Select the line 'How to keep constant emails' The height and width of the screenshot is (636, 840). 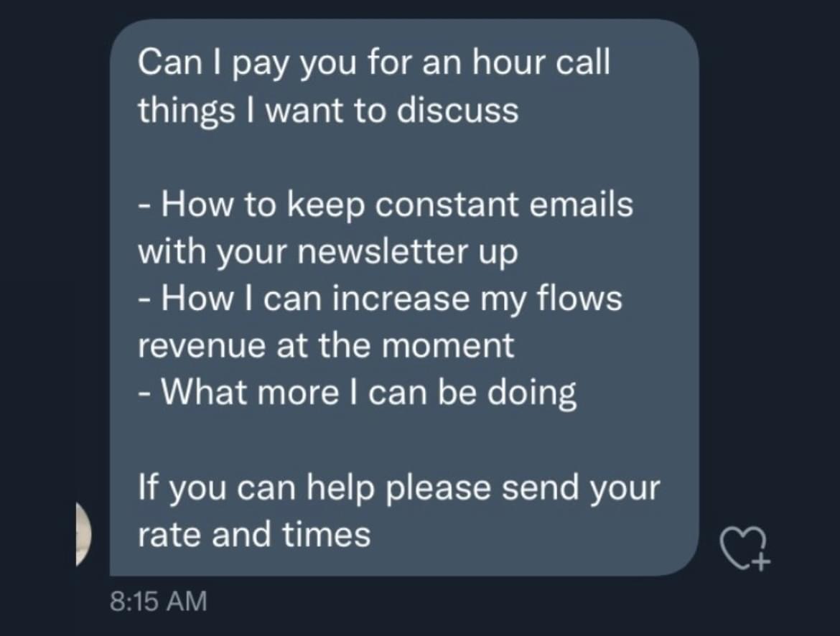386,205
